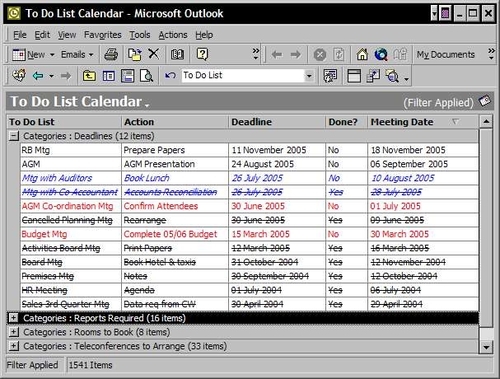Screen dimensions: 500x379
Task: Show more Standard toolbar buttons chevron
Action: point(256,54)
